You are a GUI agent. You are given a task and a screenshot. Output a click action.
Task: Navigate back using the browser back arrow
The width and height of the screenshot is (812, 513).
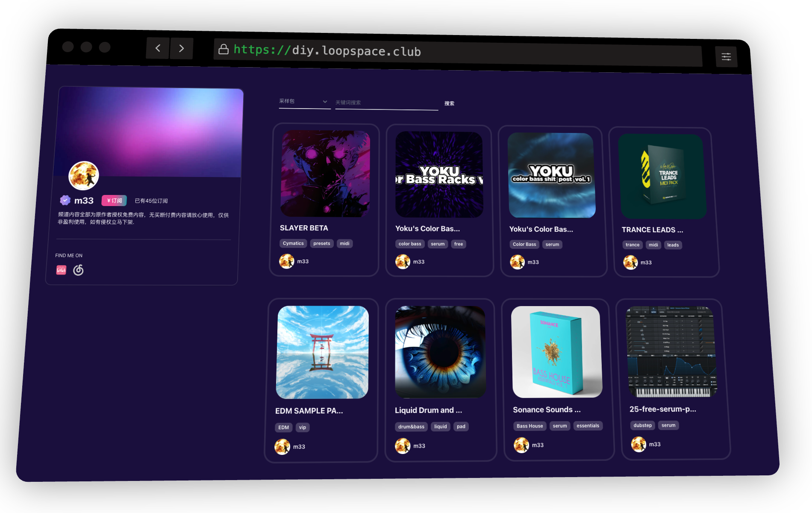(157, 48)
